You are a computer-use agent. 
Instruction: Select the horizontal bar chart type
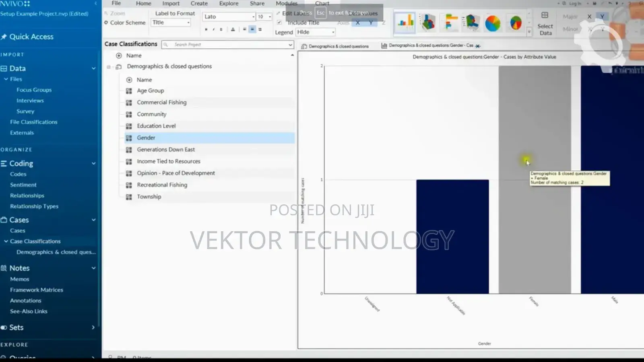click(450, 23)
